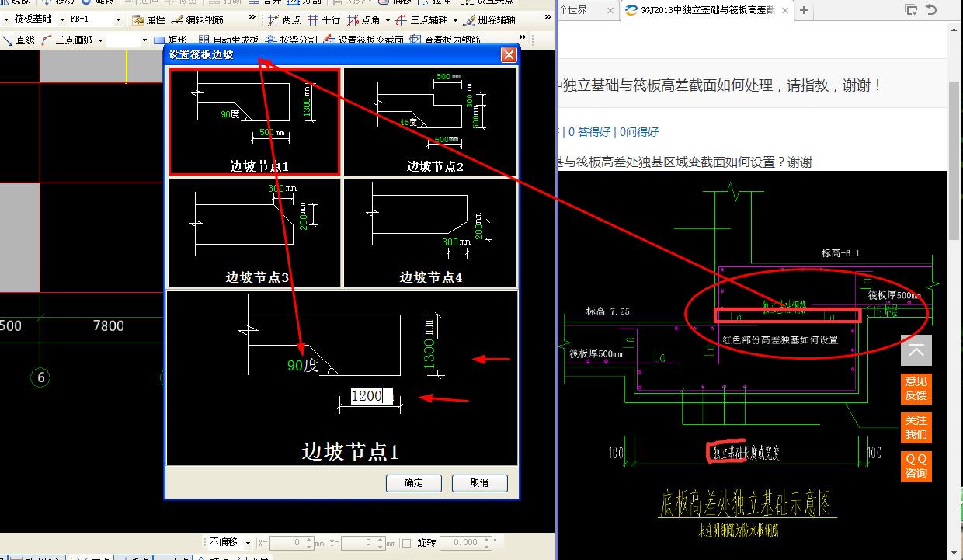
Task: Click browser undo closed tab icon
Action: point(930,10)
